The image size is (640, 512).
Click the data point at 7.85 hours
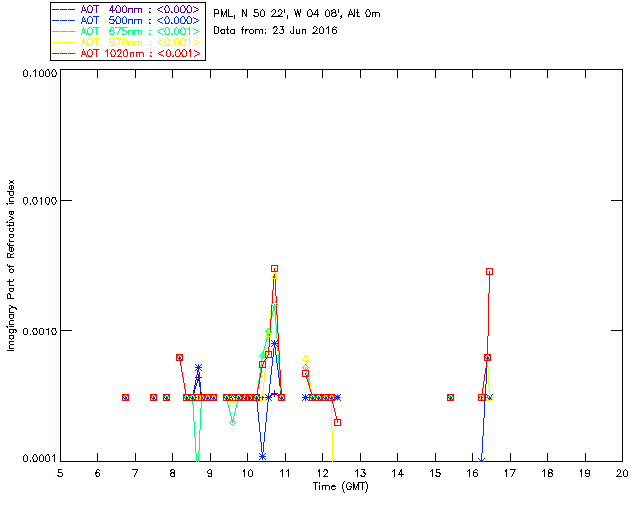tap(167, 397)
